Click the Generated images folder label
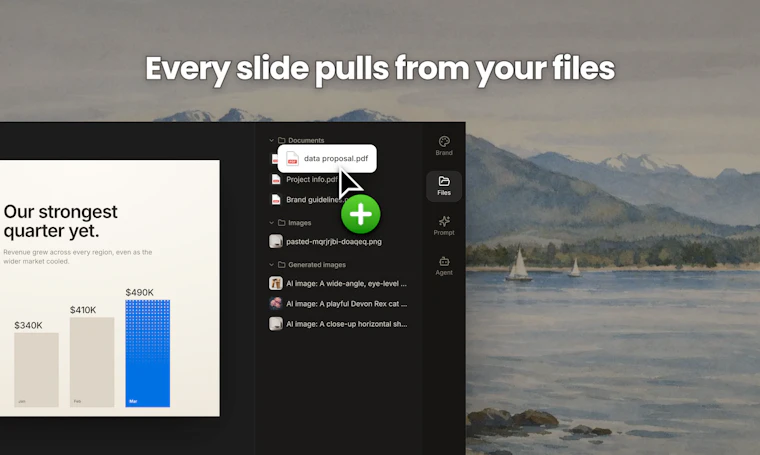Viewport: 760px width, 455px height. tap(317, 265)
